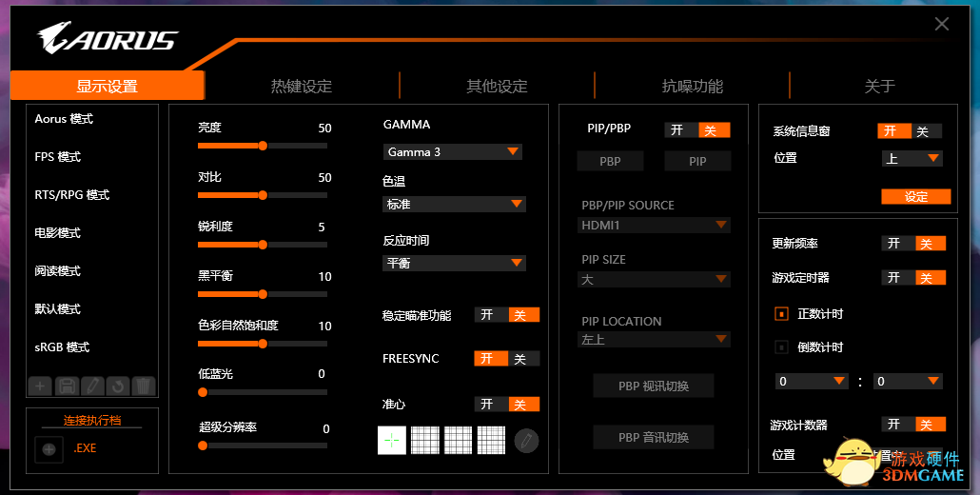
Task: Select RTS/RPG 模式 preset
Action: 72,195
